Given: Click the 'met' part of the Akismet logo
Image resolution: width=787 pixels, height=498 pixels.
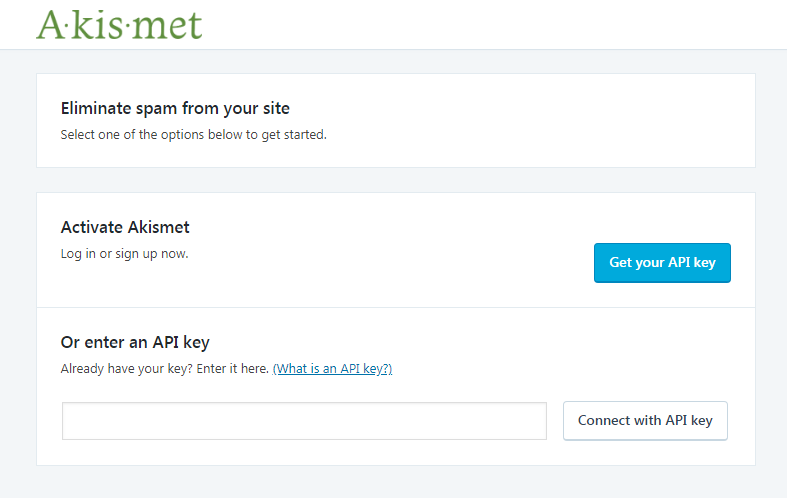Looking at the screenshot, I should point(168,24).
